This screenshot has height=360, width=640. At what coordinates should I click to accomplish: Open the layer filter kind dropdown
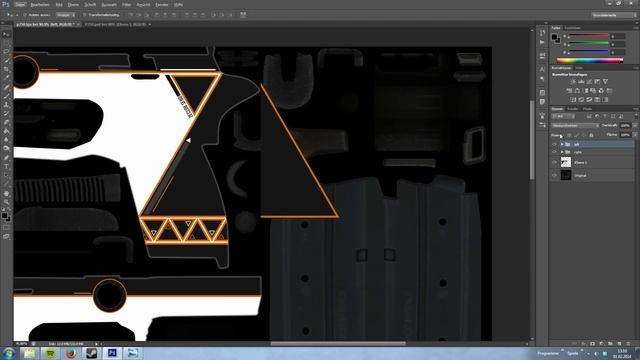(563, 116)
